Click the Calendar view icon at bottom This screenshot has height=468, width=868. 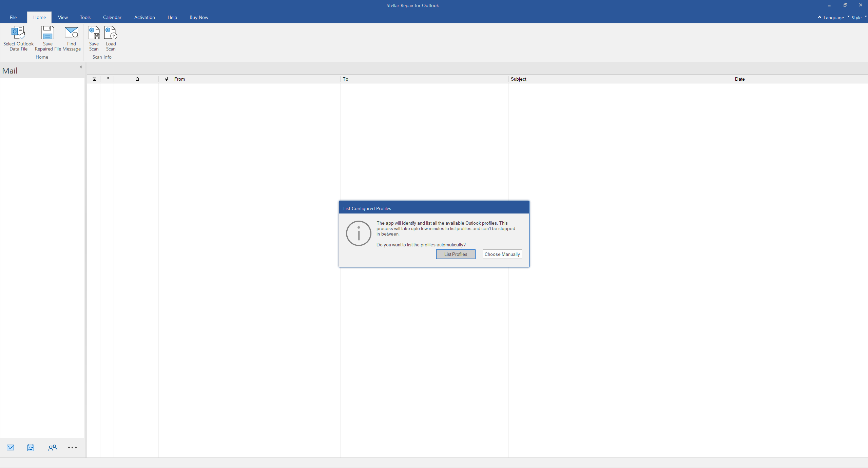(x=31, y=448)
